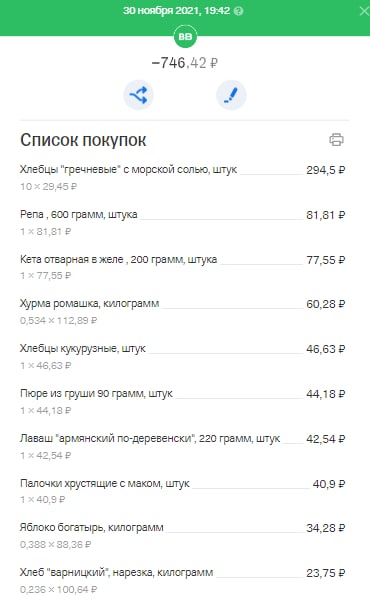Select the Палочки хрустящие с маком item
This screenshot has height=609, width=370.
coord(182,491)
